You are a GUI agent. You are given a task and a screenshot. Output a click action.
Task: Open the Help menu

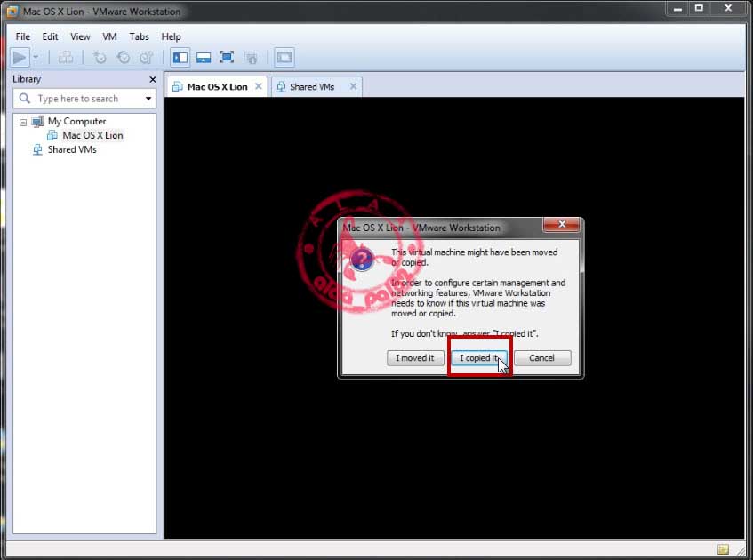(x=171, y=36)
